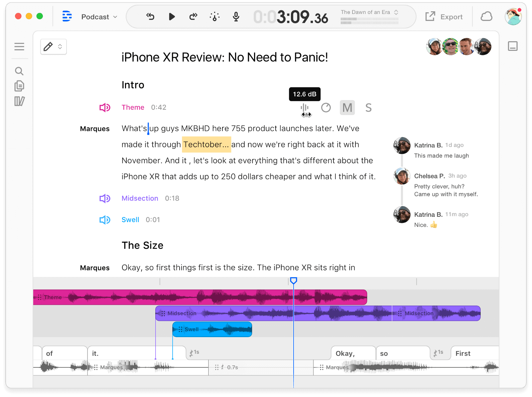Click the Export button
532x397 pixels.
(x=444, y=17)
